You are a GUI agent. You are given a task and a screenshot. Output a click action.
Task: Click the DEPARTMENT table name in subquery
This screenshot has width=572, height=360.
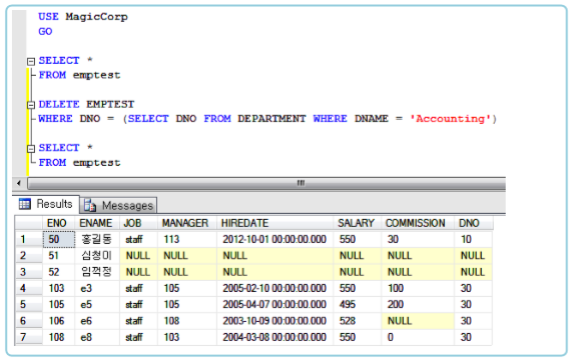(272, 119)
